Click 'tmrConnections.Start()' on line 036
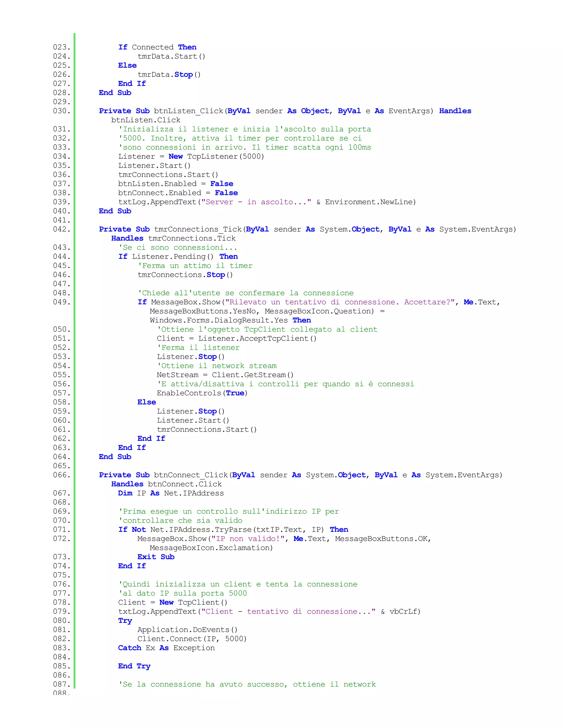 coord(169,175)
